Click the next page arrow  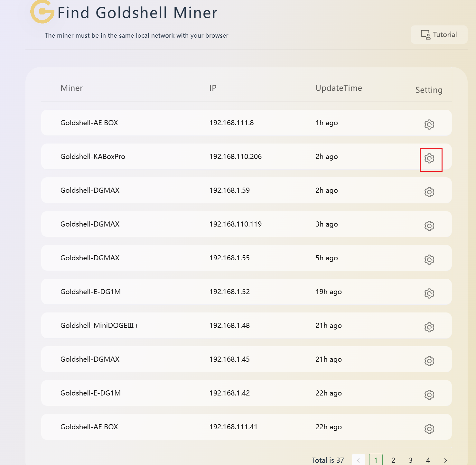445,460
